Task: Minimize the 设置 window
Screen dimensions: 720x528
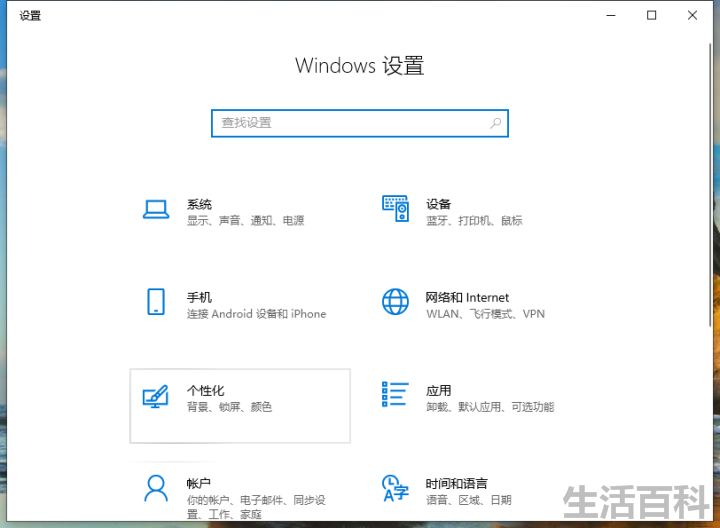Action: coord(611,16)
